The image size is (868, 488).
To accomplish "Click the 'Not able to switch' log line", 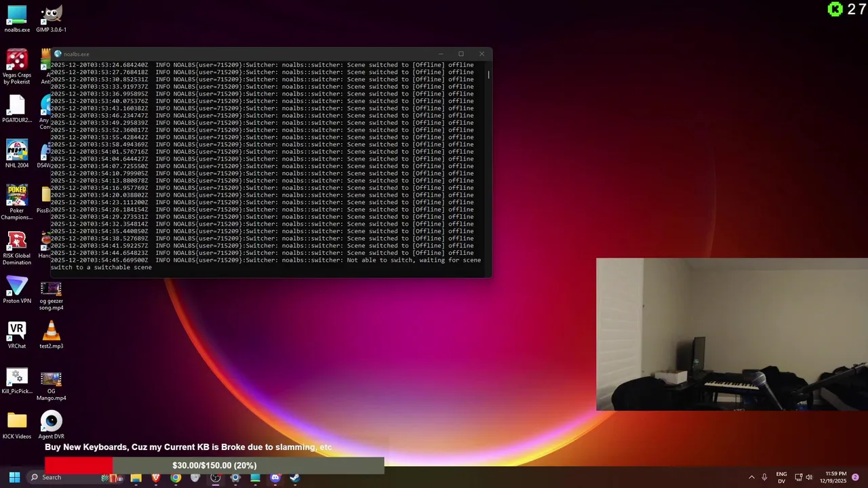I will click(266, 264).
